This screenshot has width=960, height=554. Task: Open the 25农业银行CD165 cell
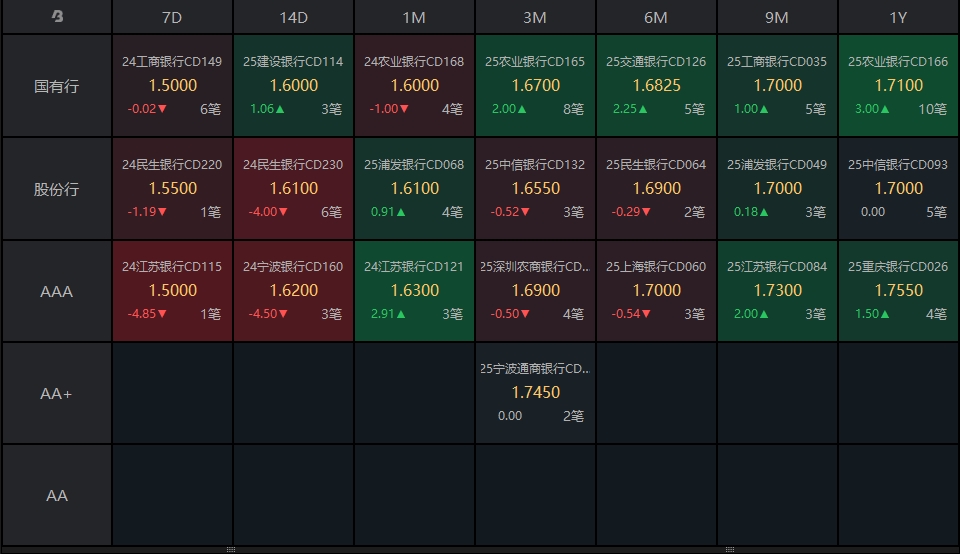point(535,86)
